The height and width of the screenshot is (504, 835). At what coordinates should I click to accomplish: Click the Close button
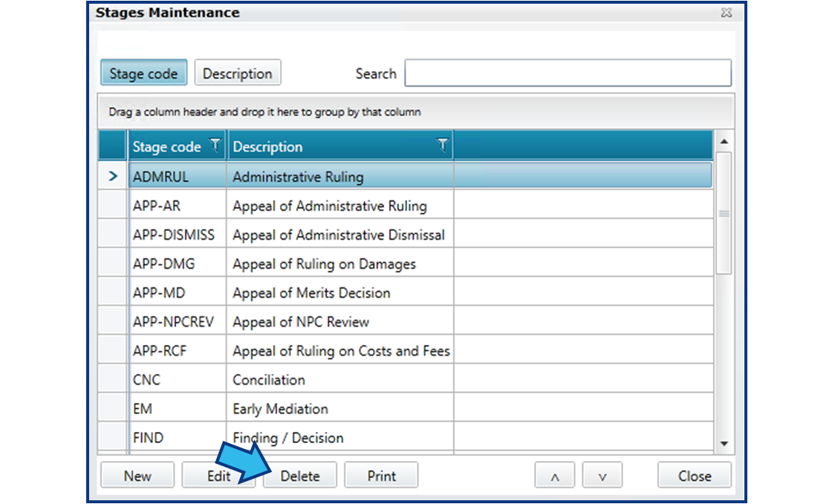pos(695,476)
